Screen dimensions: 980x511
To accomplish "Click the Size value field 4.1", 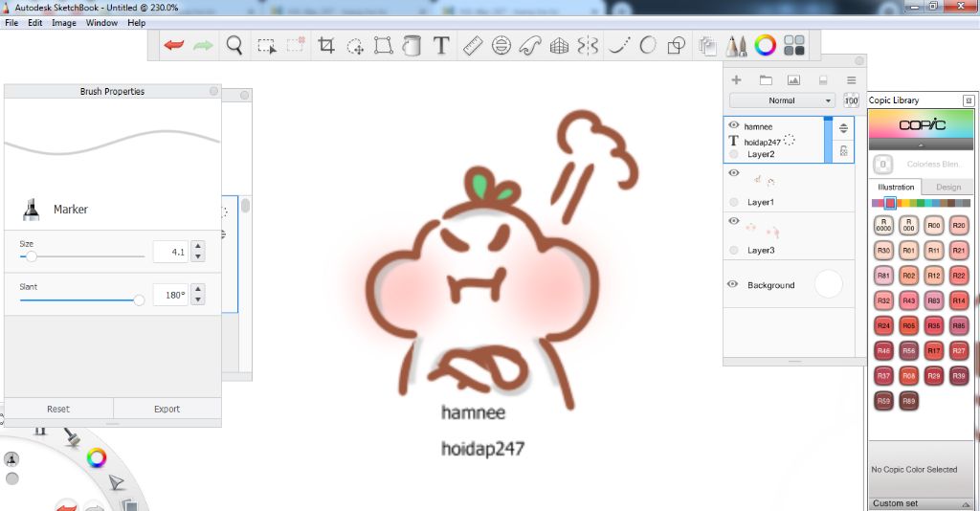I will coord(170,252).
